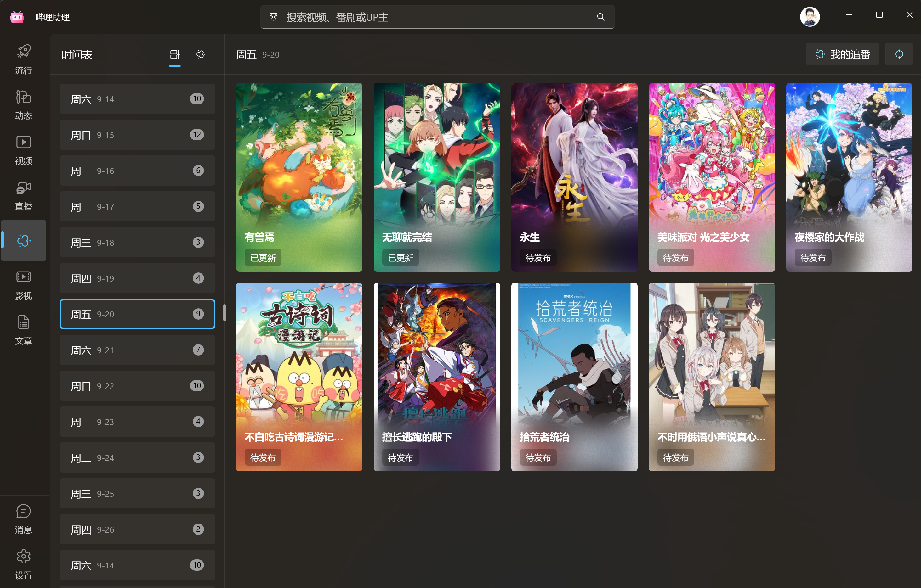Open the 流行 popular section
Viewport: 921px width, 588px height.
point(23,59)
